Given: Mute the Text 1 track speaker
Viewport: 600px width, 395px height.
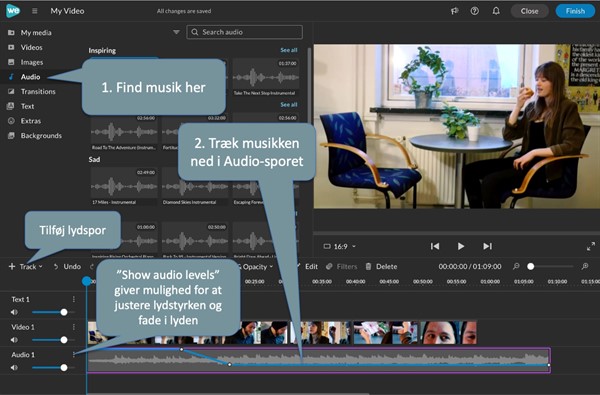Looking at the screenshot, I should [14, 312].
